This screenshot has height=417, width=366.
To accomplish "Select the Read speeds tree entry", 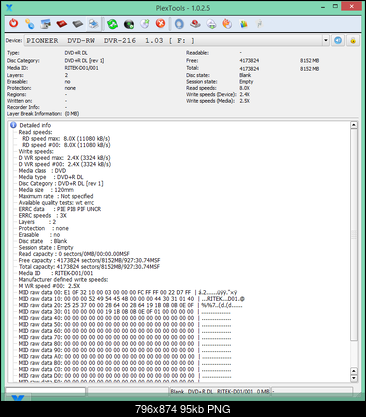I will (x=35, y=132).
